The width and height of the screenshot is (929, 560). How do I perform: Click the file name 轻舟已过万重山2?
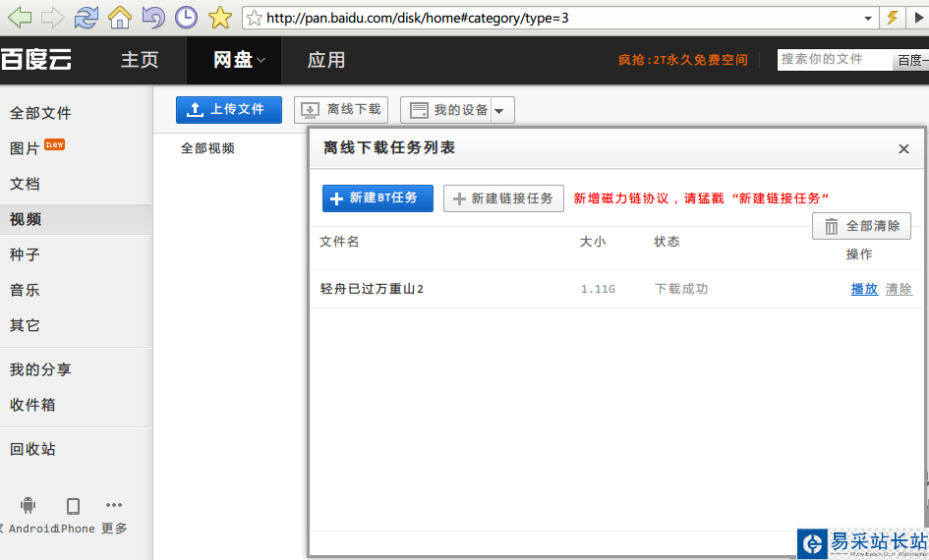tap(372, 289)
